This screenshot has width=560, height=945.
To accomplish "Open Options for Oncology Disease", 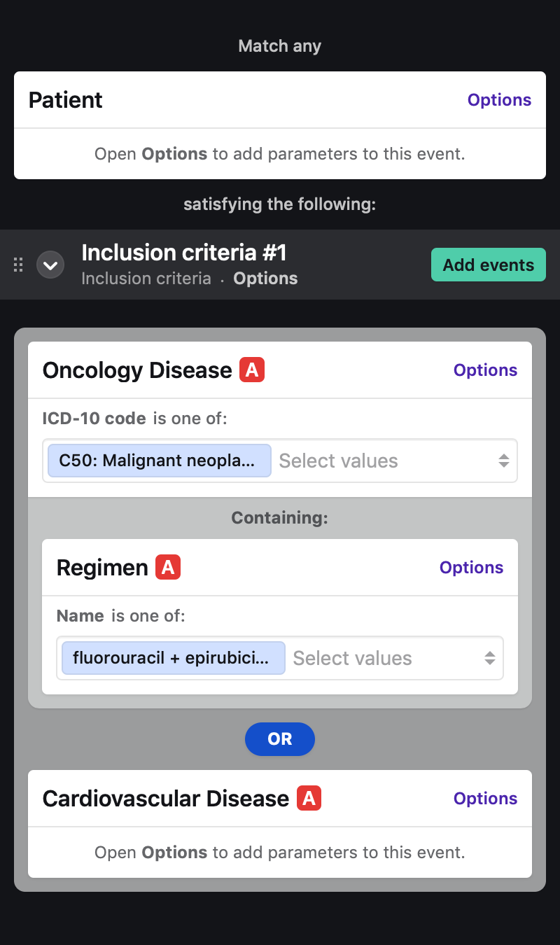I will (485, 370).
